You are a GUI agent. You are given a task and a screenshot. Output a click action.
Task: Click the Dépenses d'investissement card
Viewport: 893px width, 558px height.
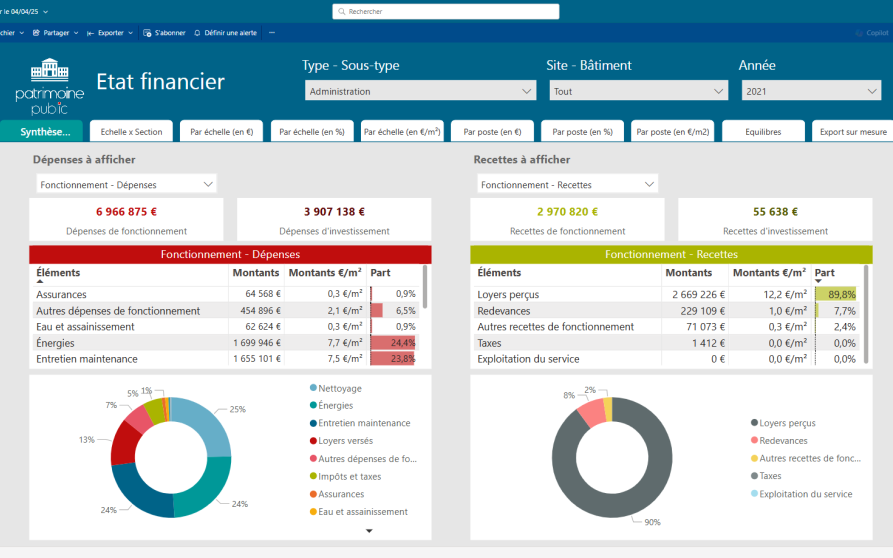pos(334,220)
